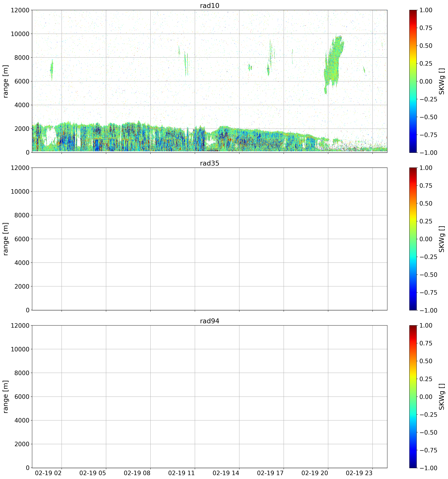
Task: Click the SKWg [] label beside rad10 colorbar
Action: tap(442, 81)
